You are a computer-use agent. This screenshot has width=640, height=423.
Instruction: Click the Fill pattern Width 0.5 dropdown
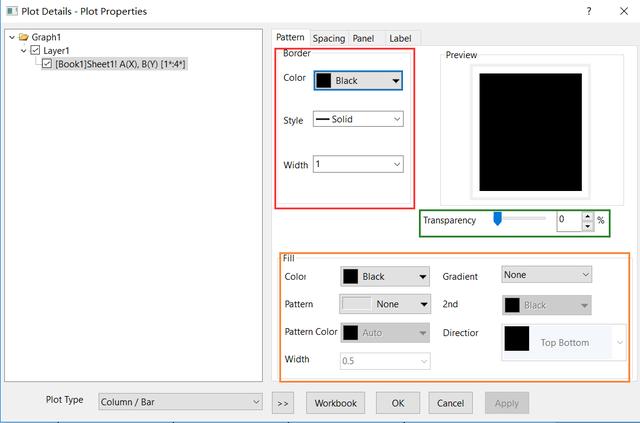385,361
